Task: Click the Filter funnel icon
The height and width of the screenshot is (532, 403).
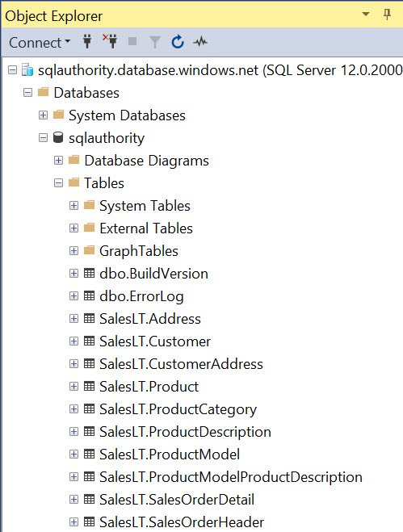Action: point(155,42)
